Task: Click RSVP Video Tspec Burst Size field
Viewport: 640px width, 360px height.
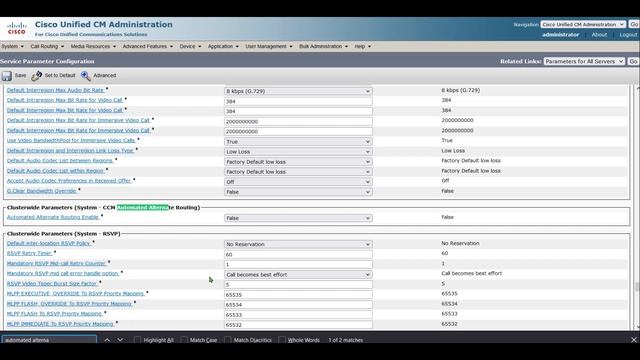Action: [x=298, y=284]
